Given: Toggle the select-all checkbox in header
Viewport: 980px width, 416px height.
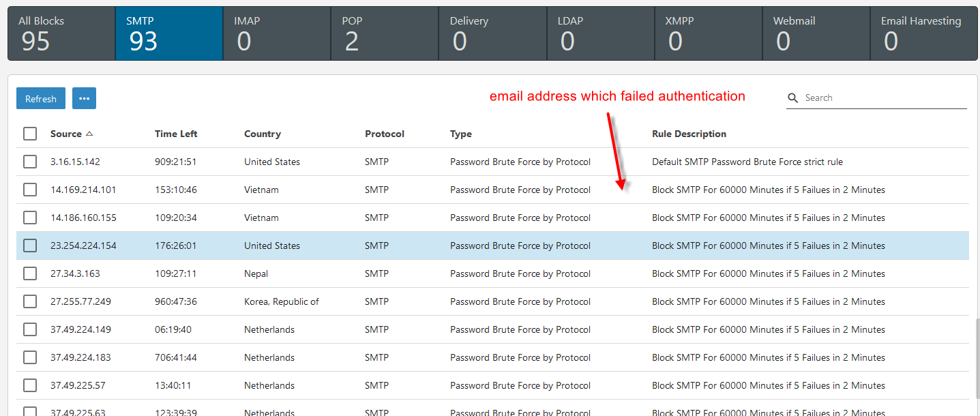Looking at the screenshot, I should 30,134.
